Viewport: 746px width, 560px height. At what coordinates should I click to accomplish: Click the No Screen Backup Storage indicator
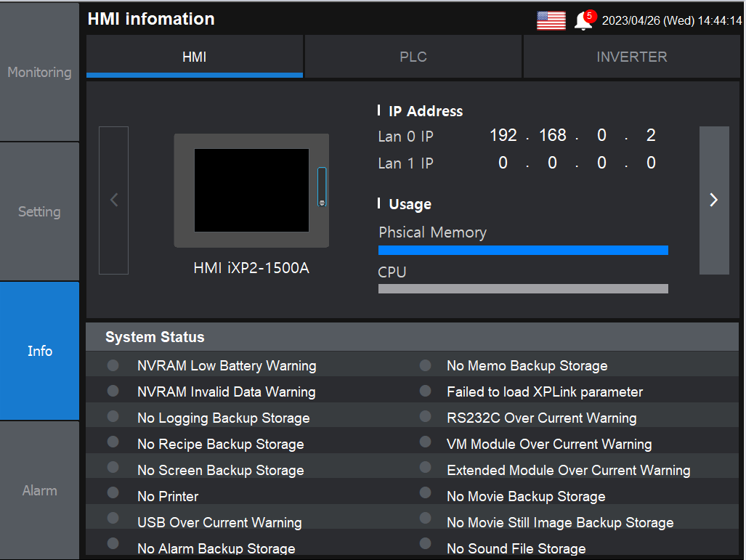tap(113, 467)
